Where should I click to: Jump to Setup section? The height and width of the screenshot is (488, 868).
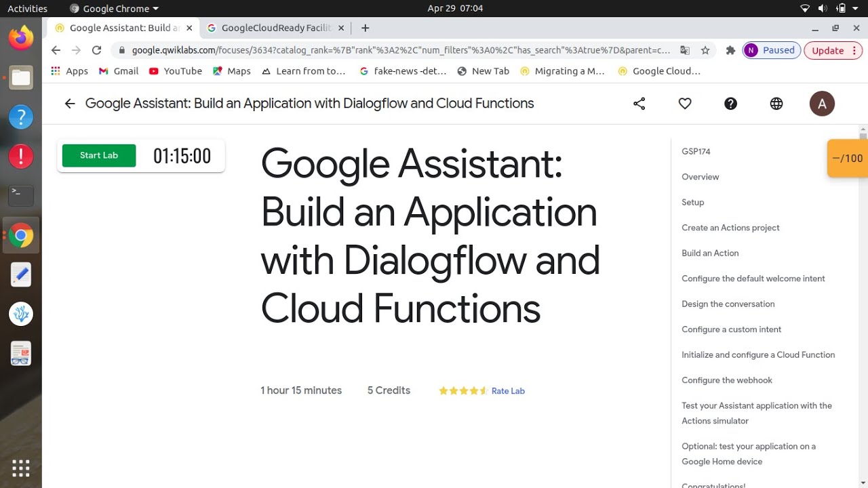tap(692, 203)
